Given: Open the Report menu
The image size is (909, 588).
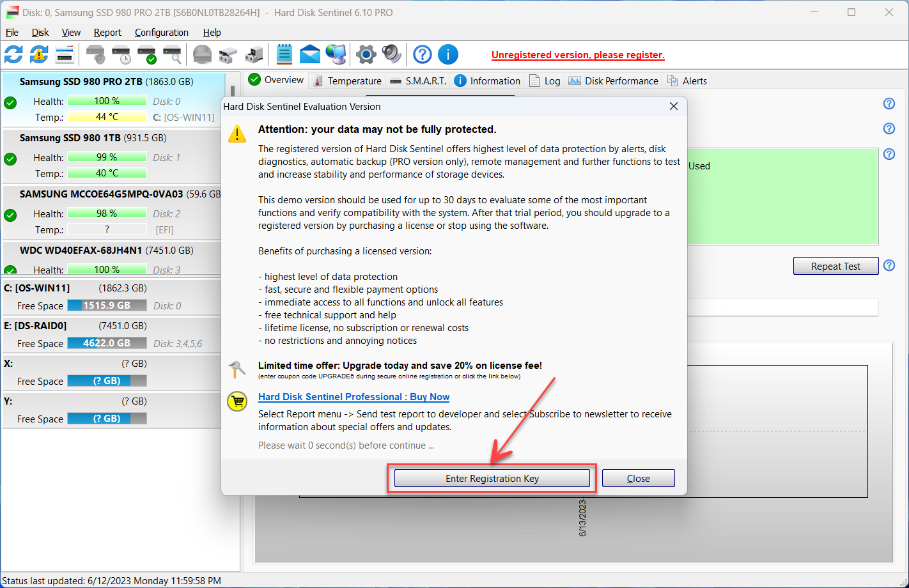Looking at the screenshot, I should point(107,33).
